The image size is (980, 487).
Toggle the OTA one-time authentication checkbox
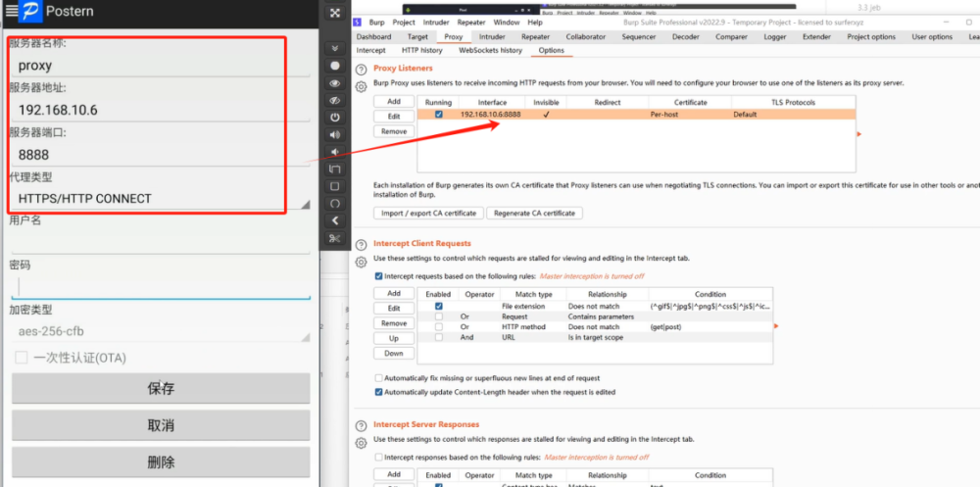[x=22, y=358]
